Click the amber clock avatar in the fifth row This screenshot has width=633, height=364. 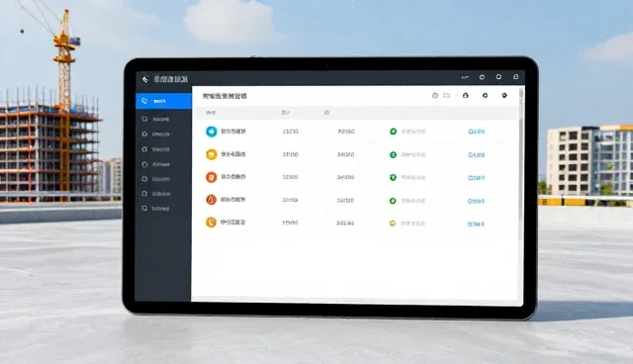(x=211, y=222)
